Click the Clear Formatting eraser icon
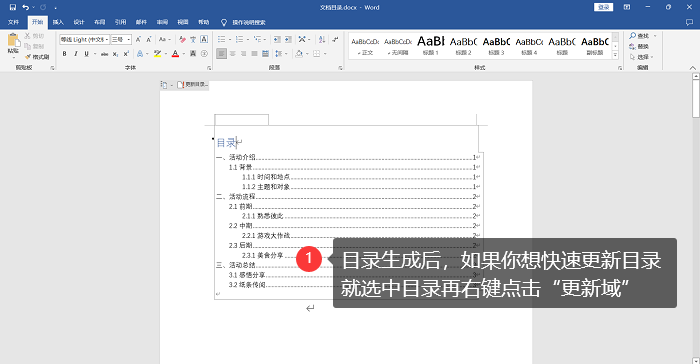 (x=182, y=39)
